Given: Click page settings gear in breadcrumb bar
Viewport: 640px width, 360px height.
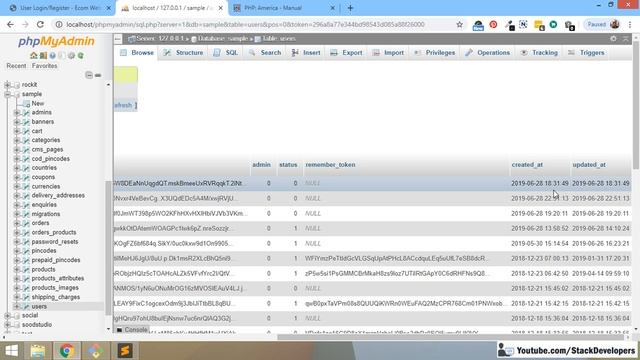Looking at the screenshot, I should (x=613, y=38).
